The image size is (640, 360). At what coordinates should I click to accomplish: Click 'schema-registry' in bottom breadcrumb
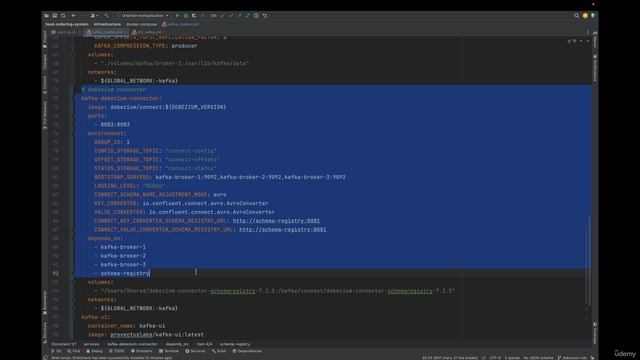(x=235, y=344)
